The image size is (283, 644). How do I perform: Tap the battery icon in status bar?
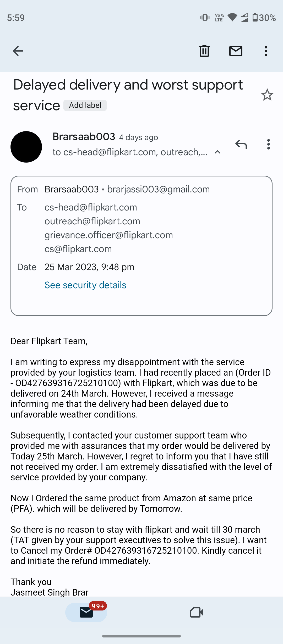coord(255,18)
